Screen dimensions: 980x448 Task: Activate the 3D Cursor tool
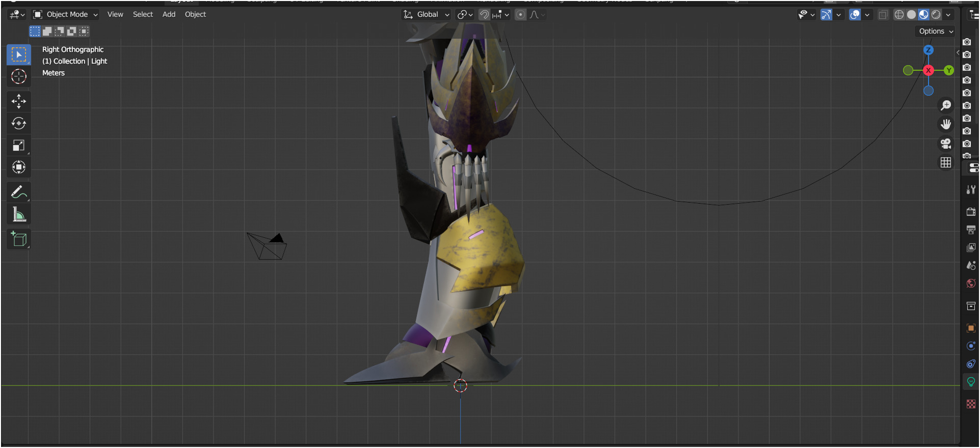click(19, 76)
